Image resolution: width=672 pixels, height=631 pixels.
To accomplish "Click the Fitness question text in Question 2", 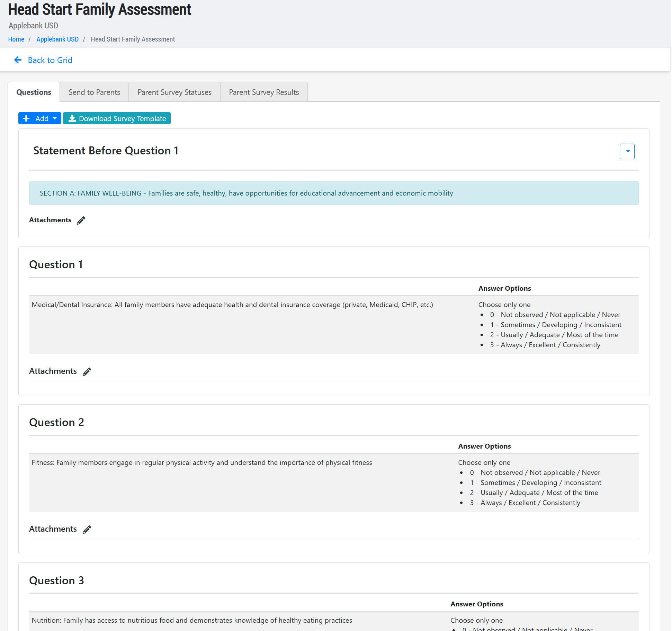I will point(201,463).
